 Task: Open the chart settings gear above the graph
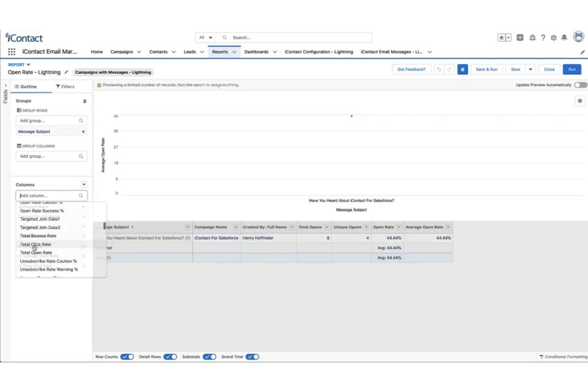pos(580,100)
